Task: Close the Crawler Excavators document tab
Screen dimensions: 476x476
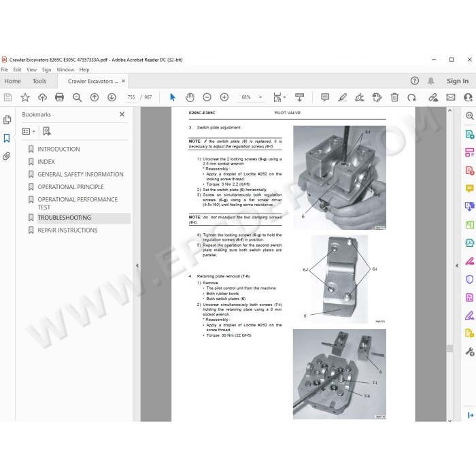Action: pyautogui.click(x=123, y=81)
